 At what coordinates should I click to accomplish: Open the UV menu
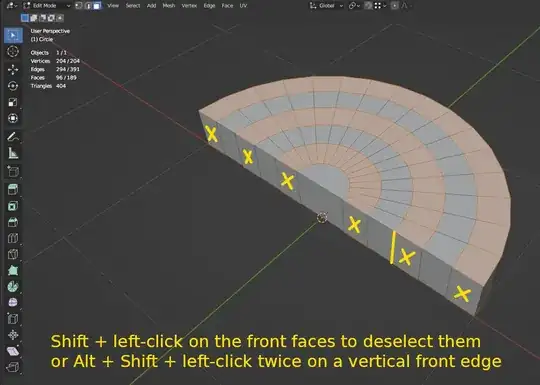(x=243, y=6)
